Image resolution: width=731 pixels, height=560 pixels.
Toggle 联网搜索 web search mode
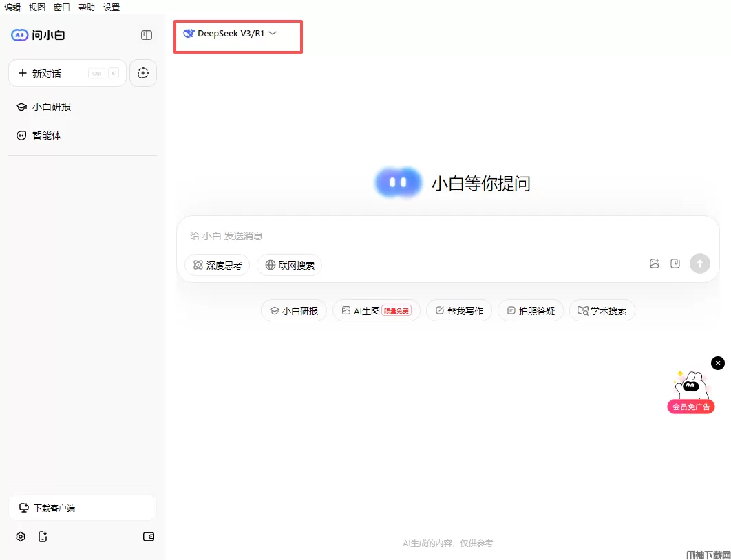pos(290,265)
